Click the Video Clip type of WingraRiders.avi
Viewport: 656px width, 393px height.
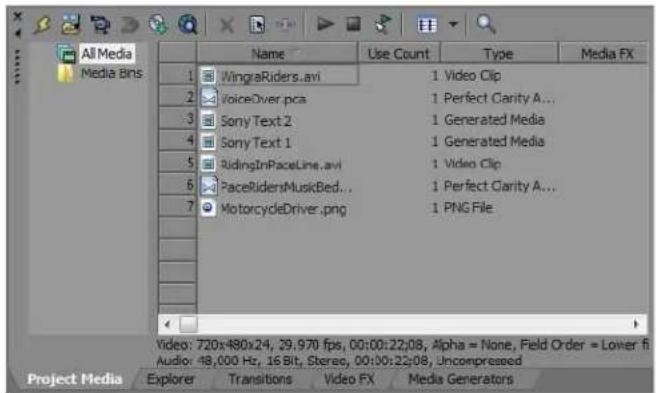pos(472,76)
